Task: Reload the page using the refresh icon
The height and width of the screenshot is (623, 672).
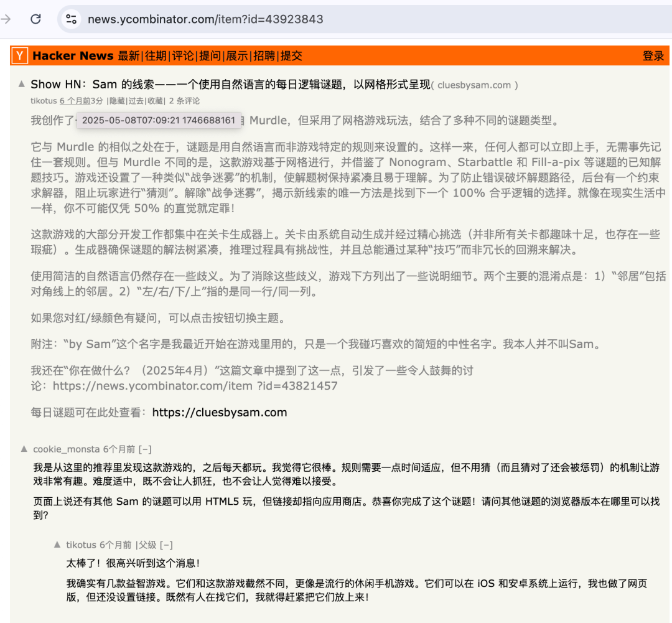Action: pyautogui.click(x=35, y=19)
